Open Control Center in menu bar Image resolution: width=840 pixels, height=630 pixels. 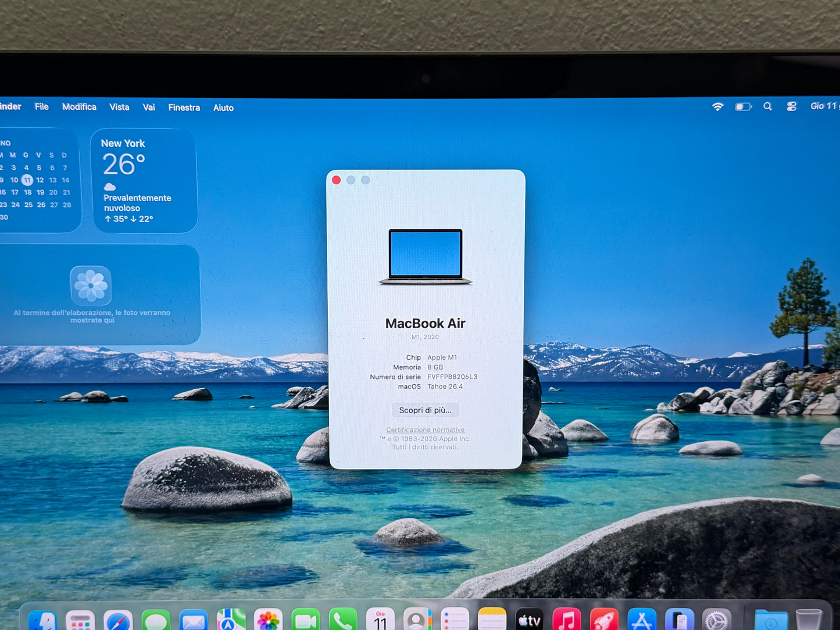tap(792, 106)
